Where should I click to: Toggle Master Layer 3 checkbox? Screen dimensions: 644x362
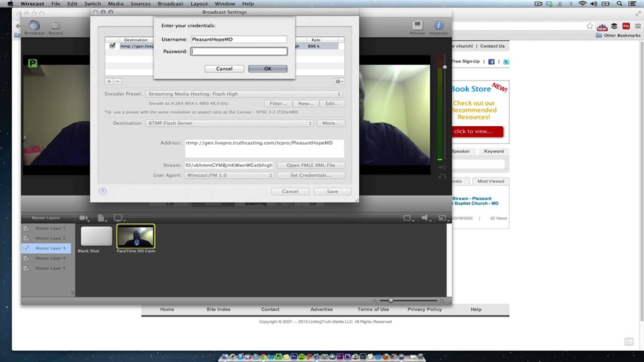click(x=26, y=248)
